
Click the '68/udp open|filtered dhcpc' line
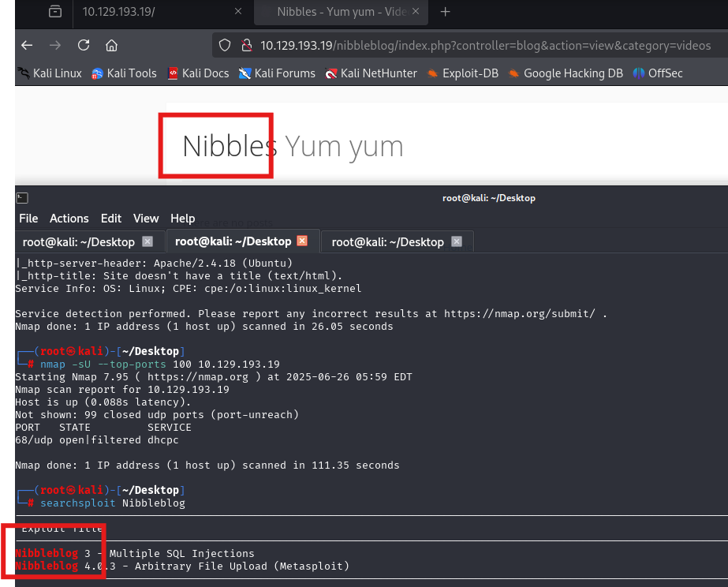click(97, 440)
